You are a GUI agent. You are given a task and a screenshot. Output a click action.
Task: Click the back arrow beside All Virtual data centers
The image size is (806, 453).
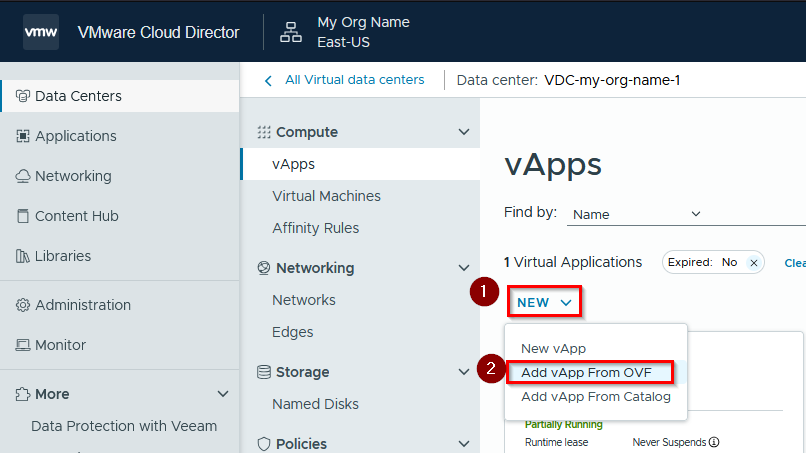268,81
